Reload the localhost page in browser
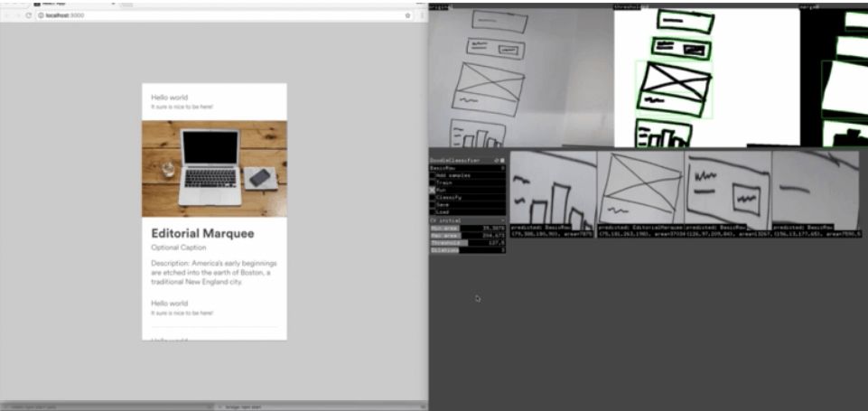Image resolution: width=868 pixels, height=411 pixels. [x=28, y=15]
